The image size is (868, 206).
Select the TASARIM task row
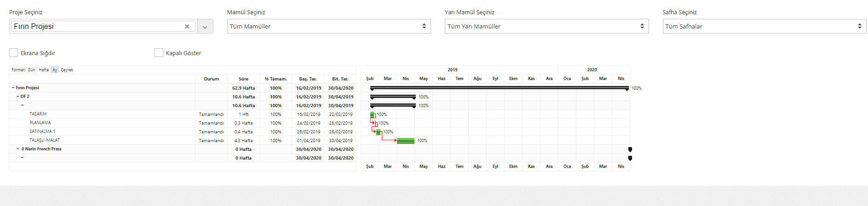[x=38, y=114]
